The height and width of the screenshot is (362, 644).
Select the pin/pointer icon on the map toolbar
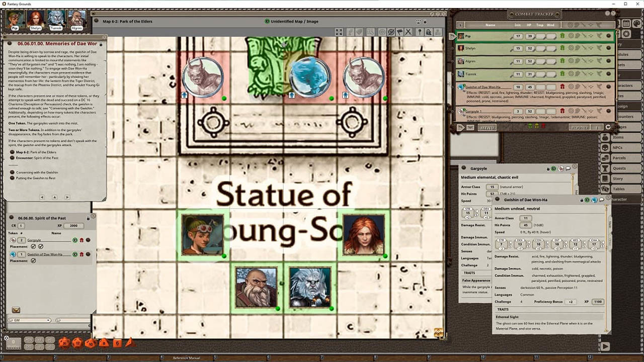[419, 32]
